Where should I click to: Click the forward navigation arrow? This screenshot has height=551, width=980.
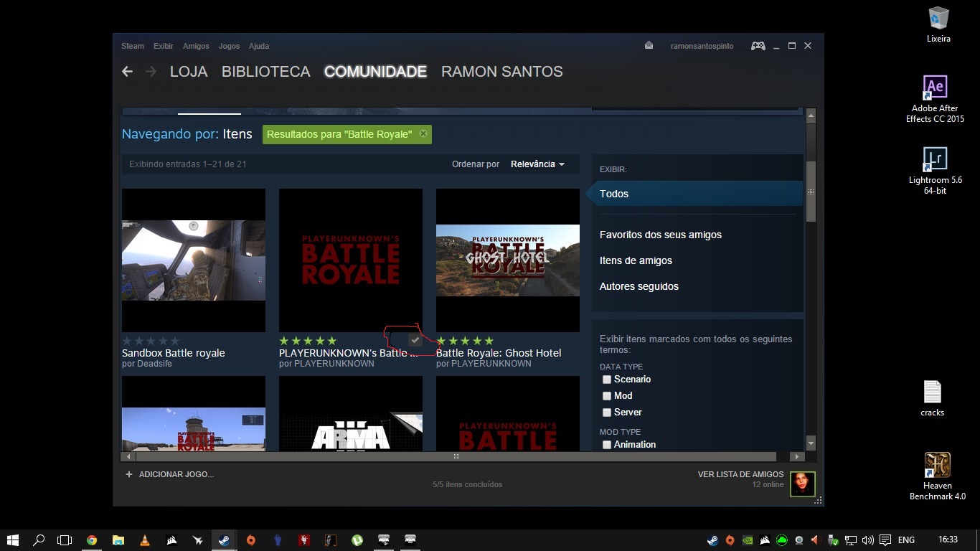[151, 72]
